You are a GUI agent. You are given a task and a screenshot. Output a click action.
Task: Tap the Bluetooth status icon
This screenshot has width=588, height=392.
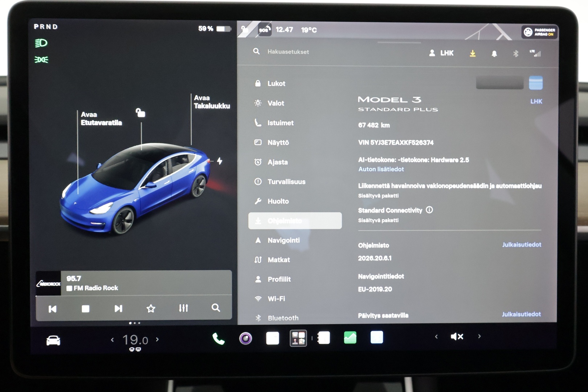(x=515, y=54)
